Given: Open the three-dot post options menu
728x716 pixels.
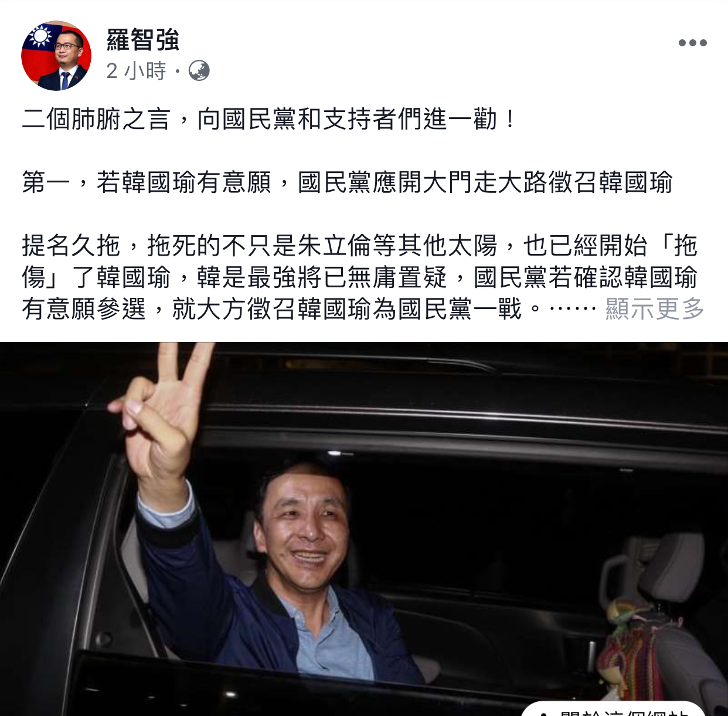Looking at the screenshot, I should pos(692,43).
